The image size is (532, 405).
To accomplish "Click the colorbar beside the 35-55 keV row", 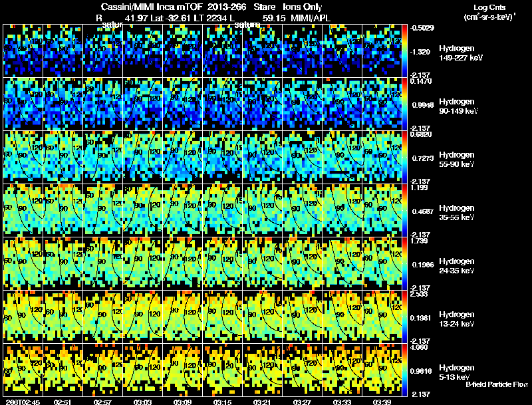I will pyautogui.click(x=405, y=210).
